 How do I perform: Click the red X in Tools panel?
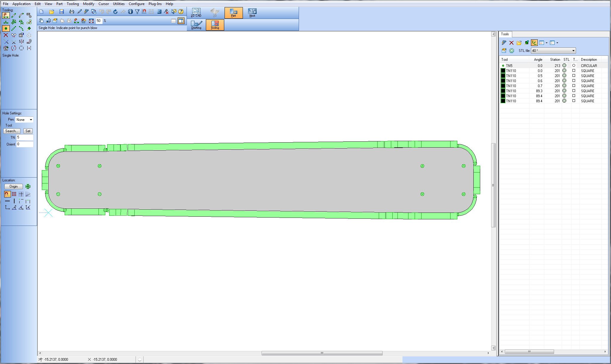coord(511,43)
